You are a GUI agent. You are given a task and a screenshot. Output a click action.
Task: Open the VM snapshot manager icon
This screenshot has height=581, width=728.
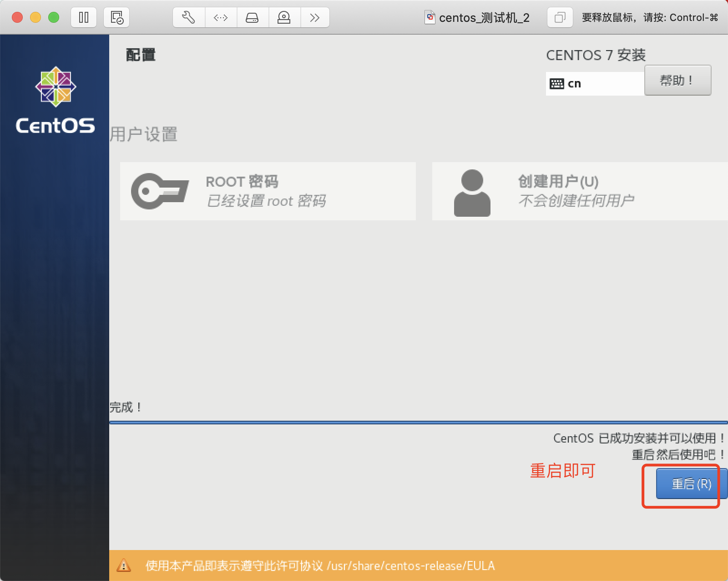click(116, 18)
